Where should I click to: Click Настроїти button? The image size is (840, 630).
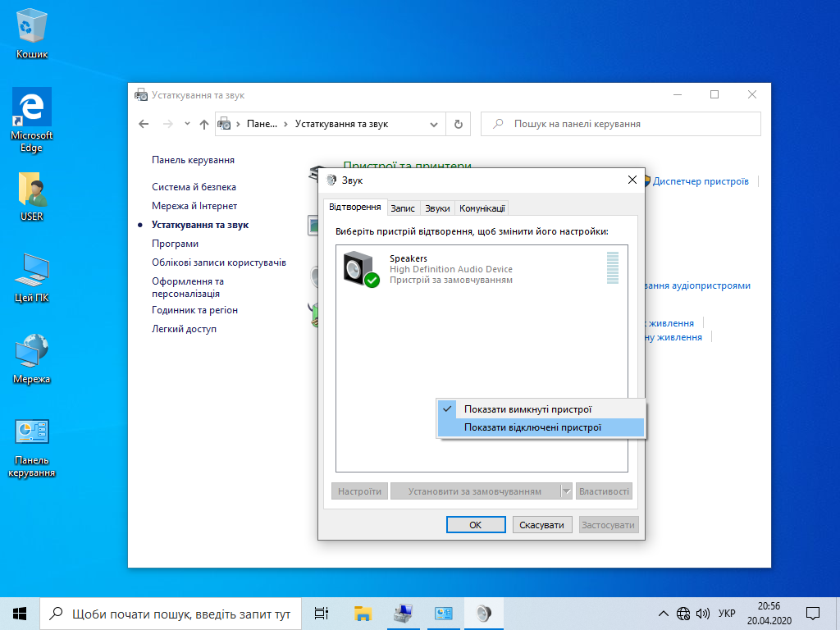click(x=359, y=491)
